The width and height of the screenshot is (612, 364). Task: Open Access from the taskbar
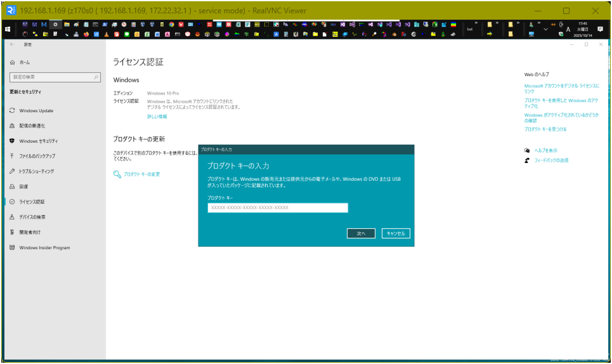point(167,34)
